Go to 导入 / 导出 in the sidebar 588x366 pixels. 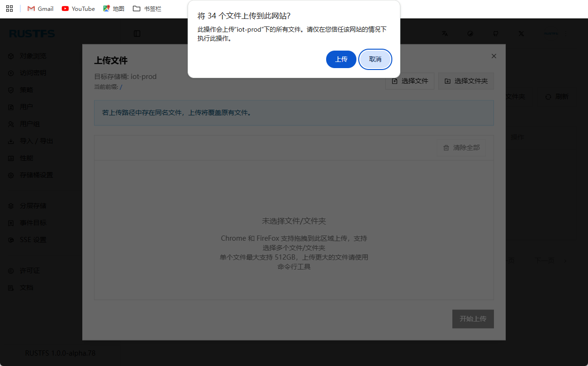pos(31,141)
